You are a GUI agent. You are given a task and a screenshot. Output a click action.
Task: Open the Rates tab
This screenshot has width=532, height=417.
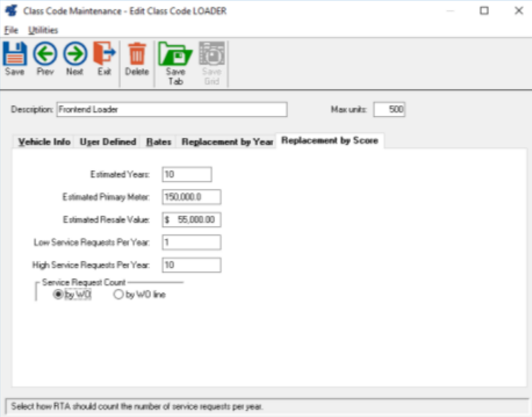pyautogui.click(x=159, y=142)
